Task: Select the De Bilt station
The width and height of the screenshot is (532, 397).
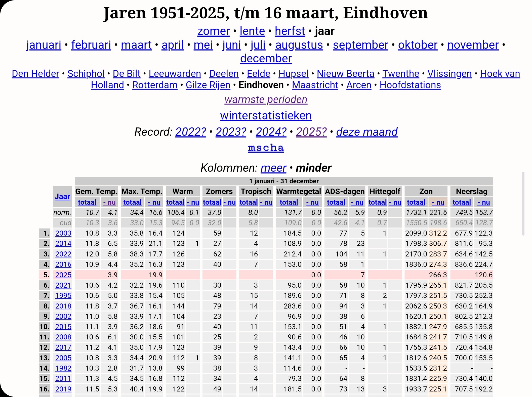Action: [x=126, y=74]
